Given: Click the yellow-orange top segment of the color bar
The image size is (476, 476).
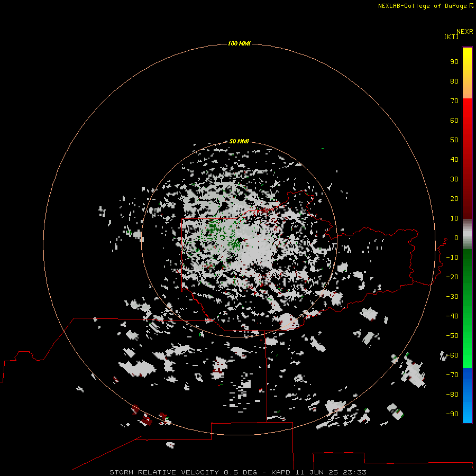Looking at the screenshot, I should pos(467,73).
